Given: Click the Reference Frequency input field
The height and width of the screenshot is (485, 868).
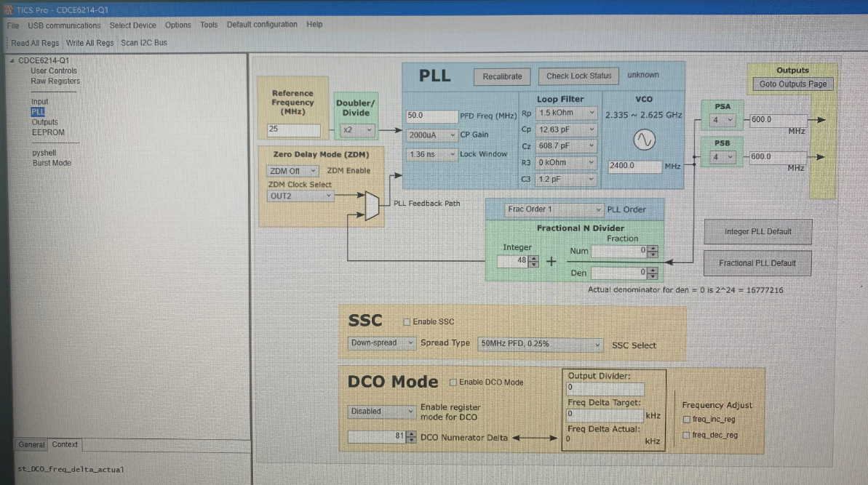Looking at the screenshot, I should [294, 130].
